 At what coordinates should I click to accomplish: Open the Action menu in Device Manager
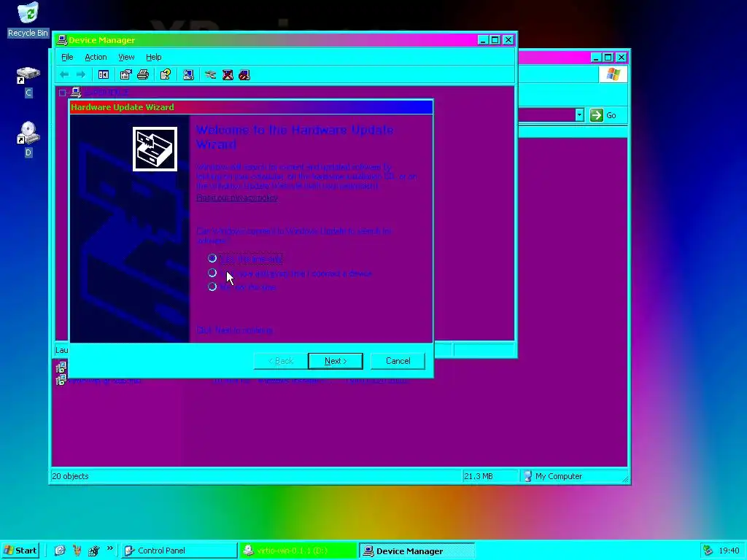click(96, 57)
